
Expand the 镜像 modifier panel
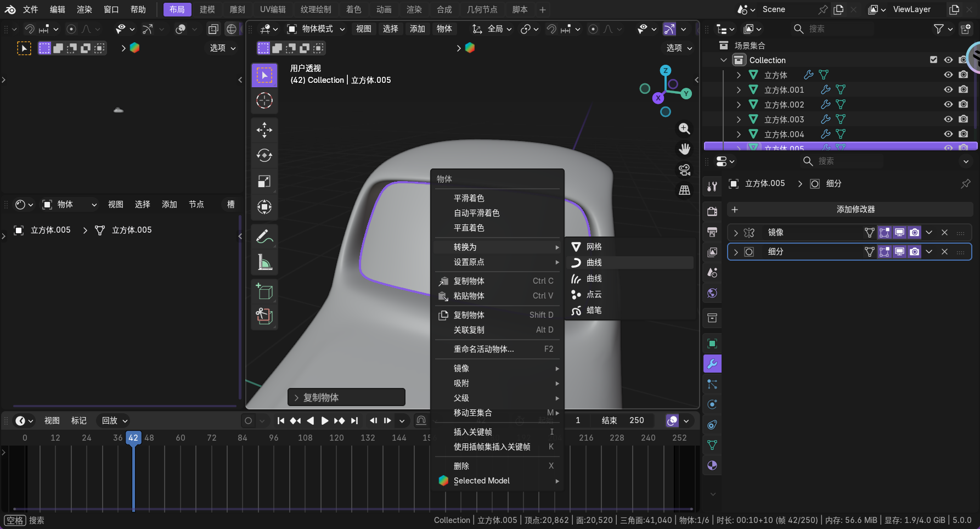[736, 233]
